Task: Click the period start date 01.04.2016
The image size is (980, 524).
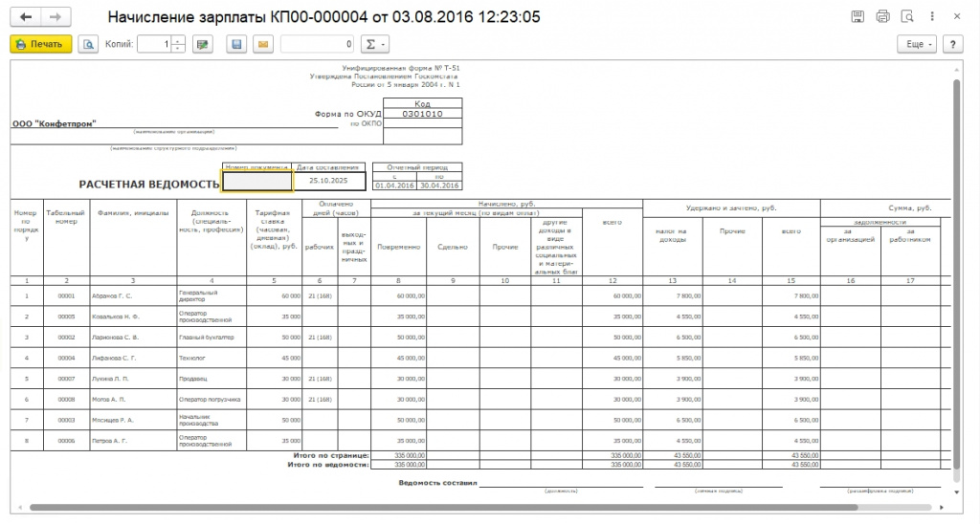Action: [393, 186]
